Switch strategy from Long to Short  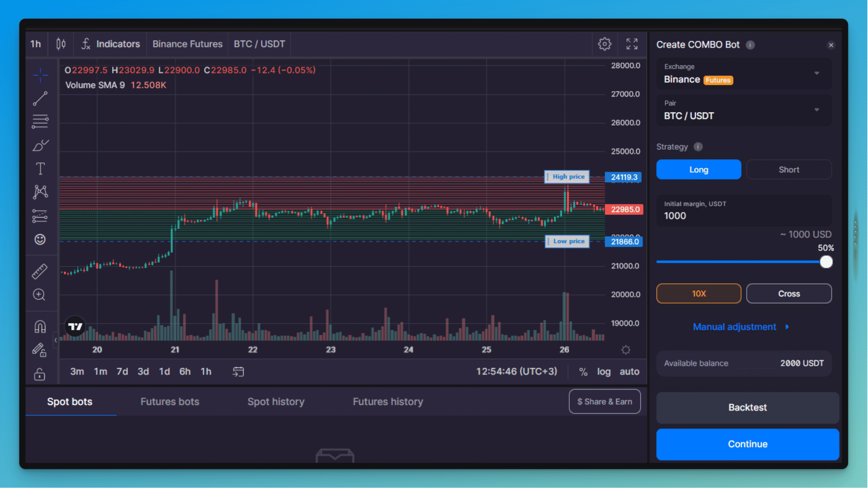789,169
